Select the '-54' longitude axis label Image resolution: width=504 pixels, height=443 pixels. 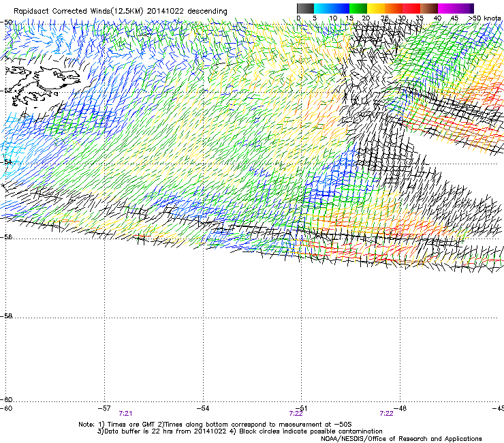click(x=202, y=408)
